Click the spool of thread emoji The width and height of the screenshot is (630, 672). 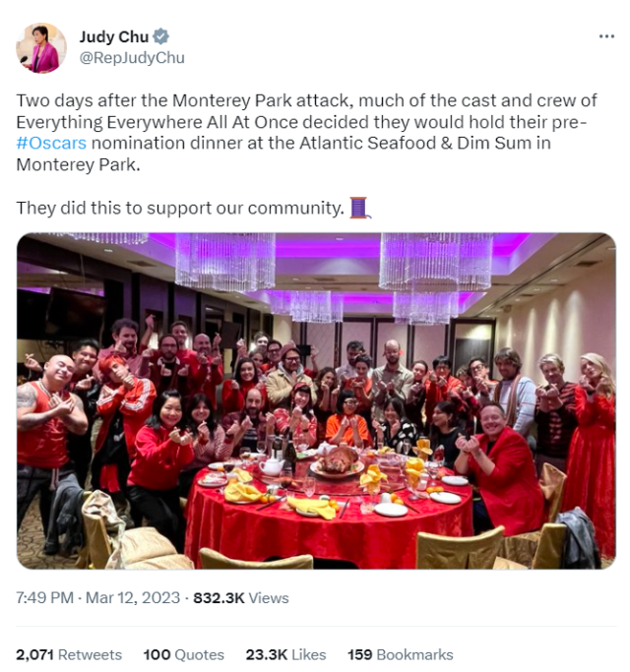pyautogui.click(x=360, y=208)
